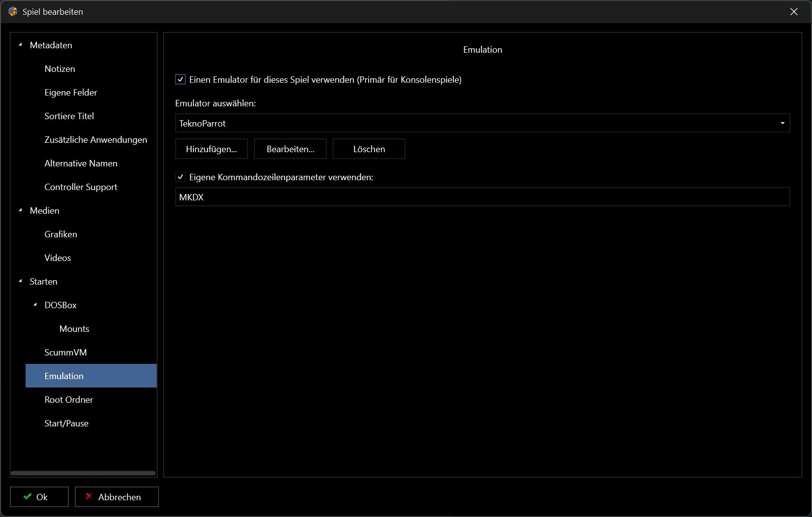This screenshot has height=517, width=812.
Task: Open Root Ordner settings
Action: point(68,399)
